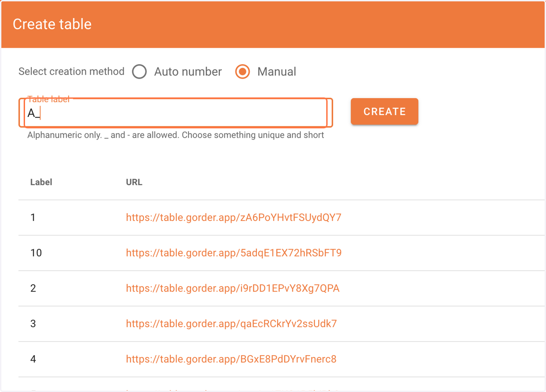Image resolution: width=546 pixels, height=392 pixels.
Task: Select label cell 4
Action: (x=33, y=359)
